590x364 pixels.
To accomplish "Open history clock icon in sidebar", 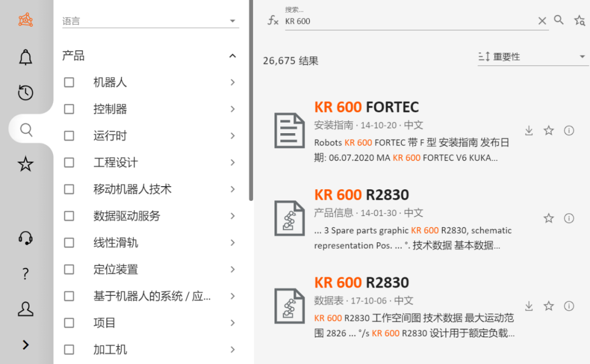I will pos(26,93).
